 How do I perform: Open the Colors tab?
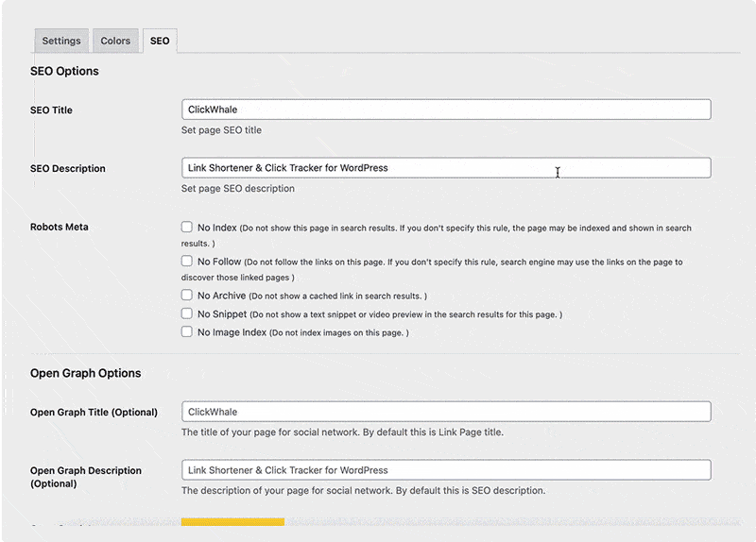(x=115, y=41)
